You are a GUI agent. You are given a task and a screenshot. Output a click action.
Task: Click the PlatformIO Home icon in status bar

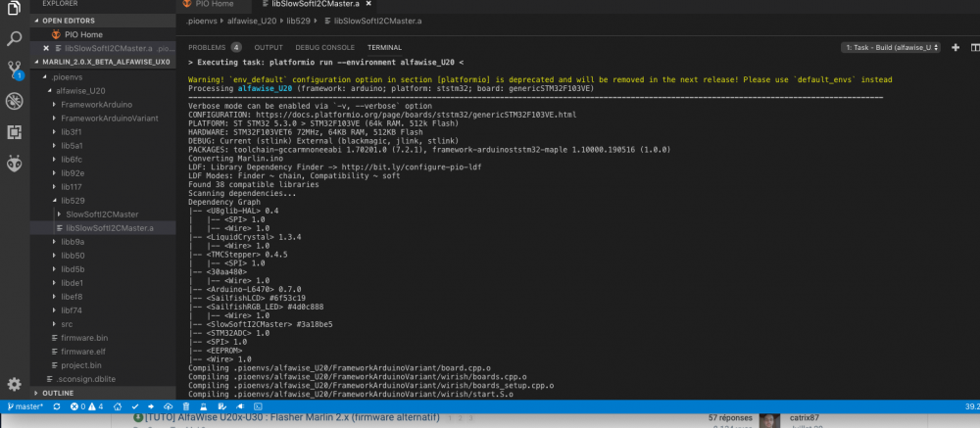[x=118, y=406]
